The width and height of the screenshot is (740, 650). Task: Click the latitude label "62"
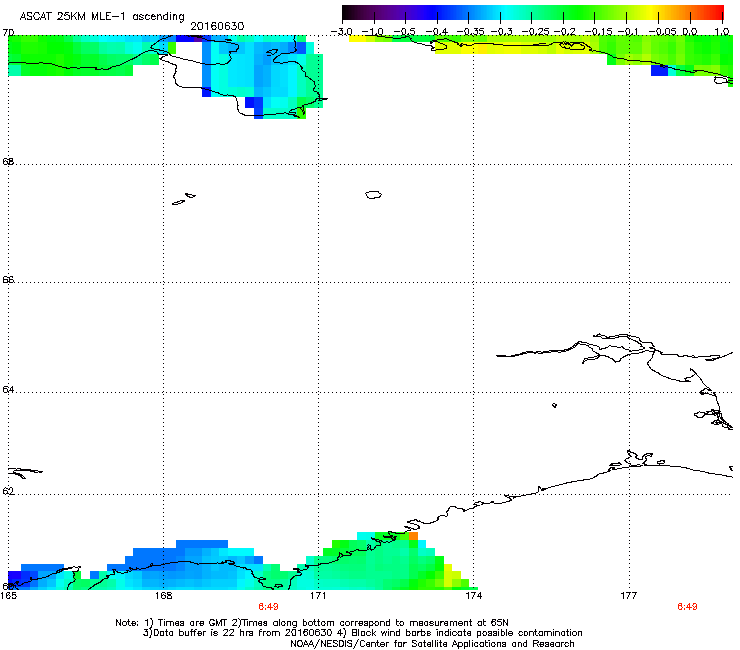8,491
